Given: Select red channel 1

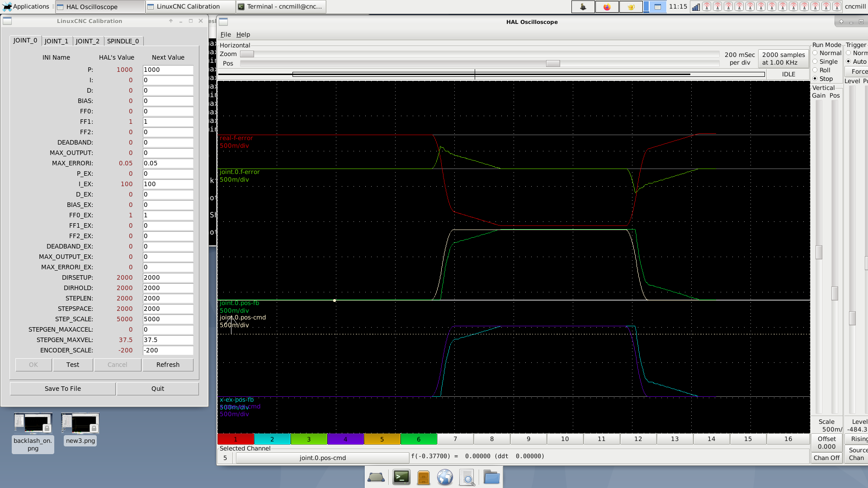Looking at the screenshot, I should coord(236,439).
